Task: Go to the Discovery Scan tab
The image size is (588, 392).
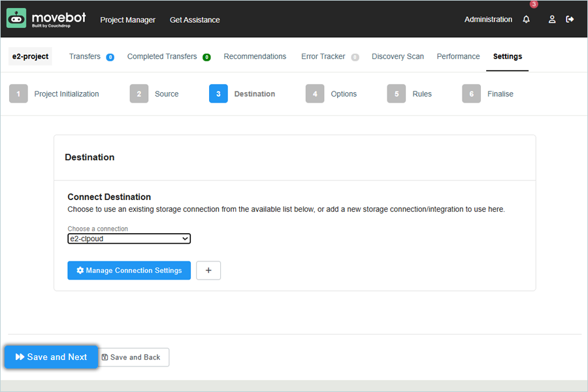Action: pos(397,57)
